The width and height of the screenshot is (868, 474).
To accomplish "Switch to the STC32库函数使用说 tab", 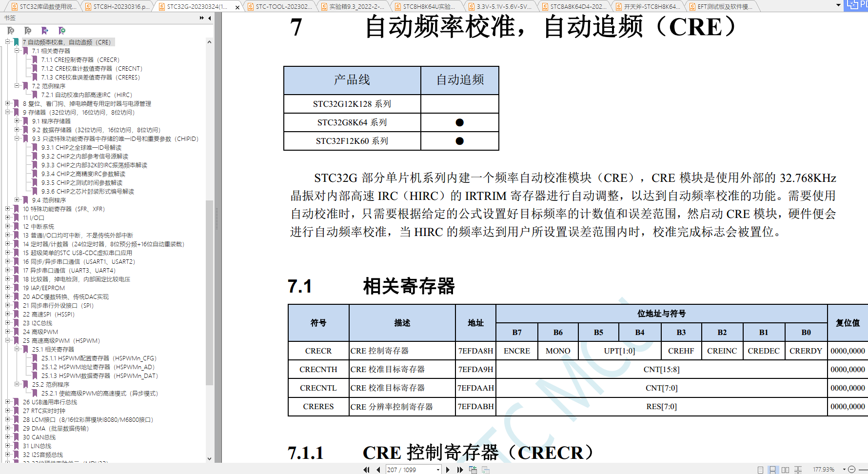I will [x=43, y=6].
